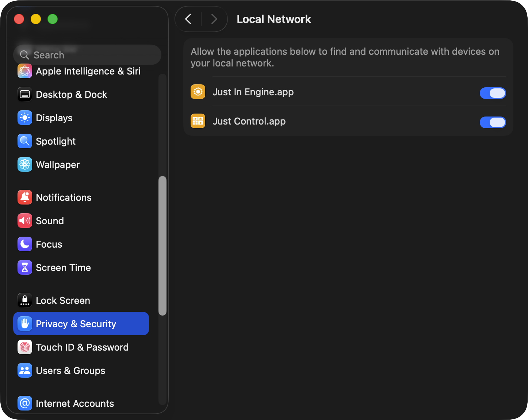Click the Just In Engine app icon
The image size is (528, 420).
[198, 92]
